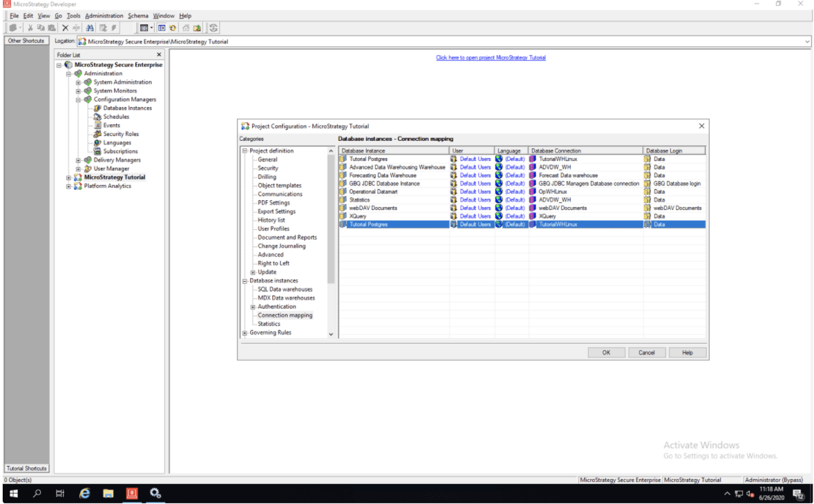814x504 pixels.
Task: Open the view style dropdown arrow
Action: tap(151, 28)
